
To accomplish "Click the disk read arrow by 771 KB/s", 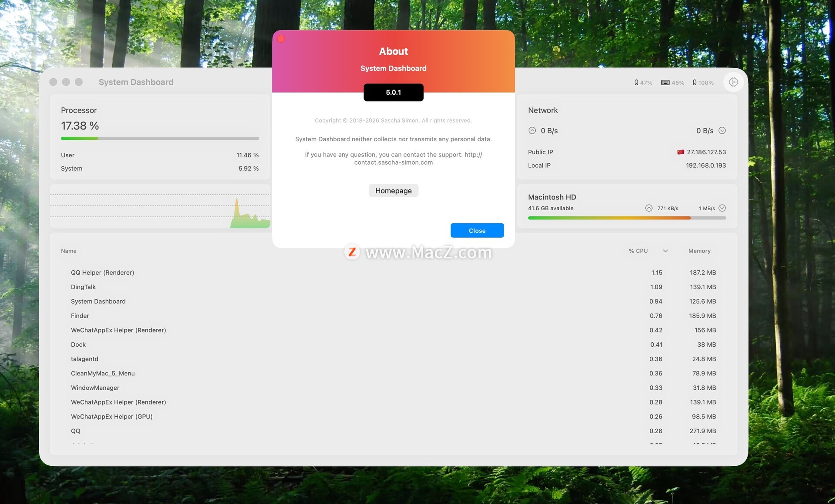I will click(x=648, y=208).
